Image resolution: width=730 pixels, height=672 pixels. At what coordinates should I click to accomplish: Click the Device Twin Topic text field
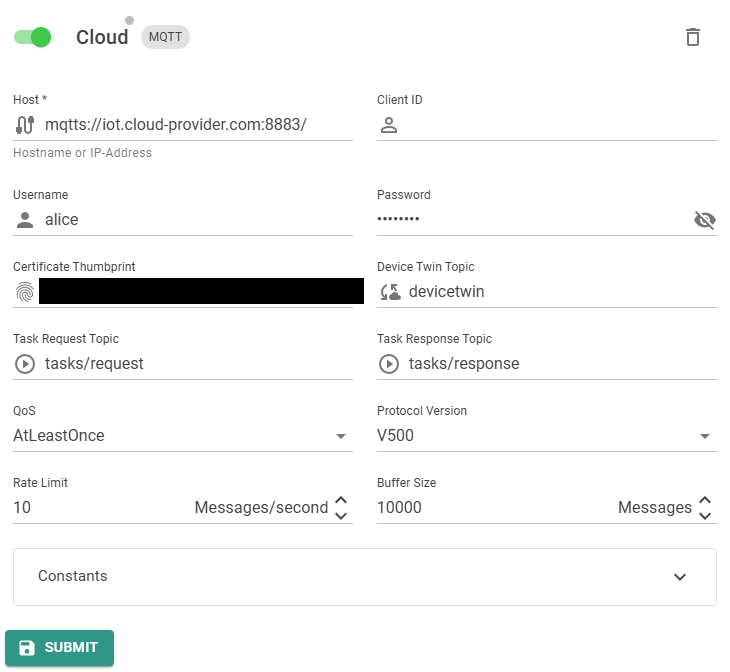[555, 292]
